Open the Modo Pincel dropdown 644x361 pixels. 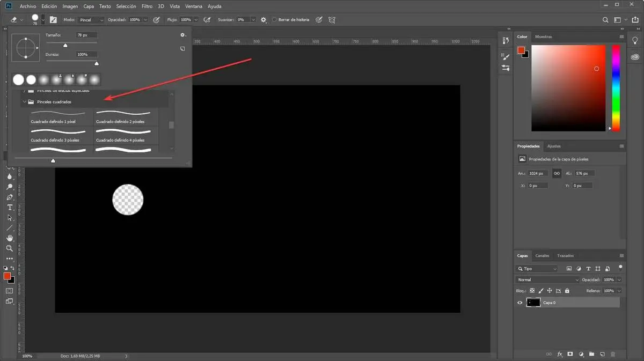pyautogui.click(x=91, y=20)
